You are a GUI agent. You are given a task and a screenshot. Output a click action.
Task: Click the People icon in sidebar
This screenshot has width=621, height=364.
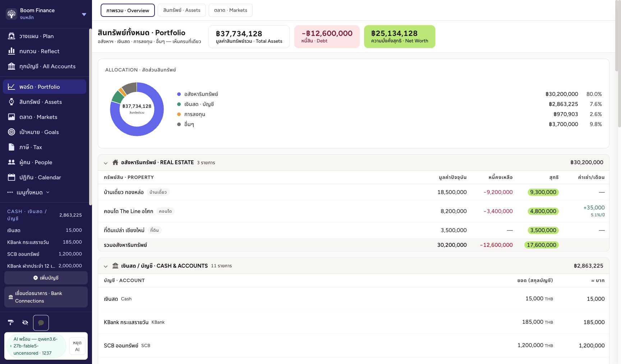(11, 162)
